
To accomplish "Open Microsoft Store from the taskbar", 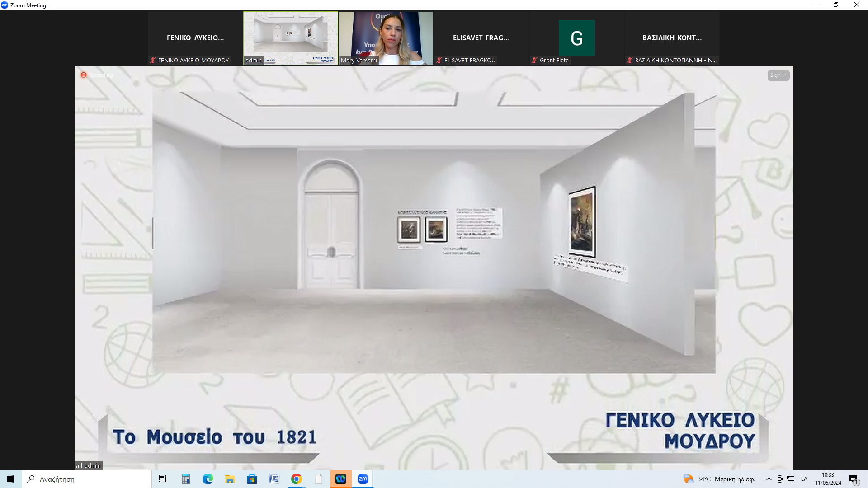I will click(252, 479).
